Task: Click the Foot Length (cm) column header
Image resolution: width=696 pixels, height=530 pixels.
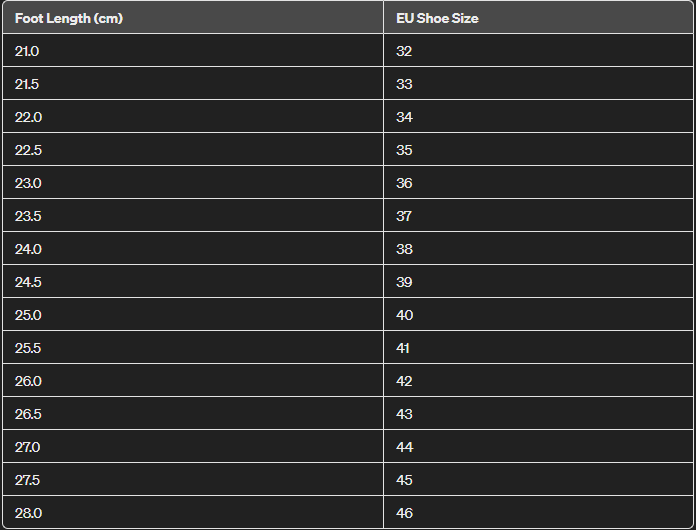Action: (x=69, y=18)
